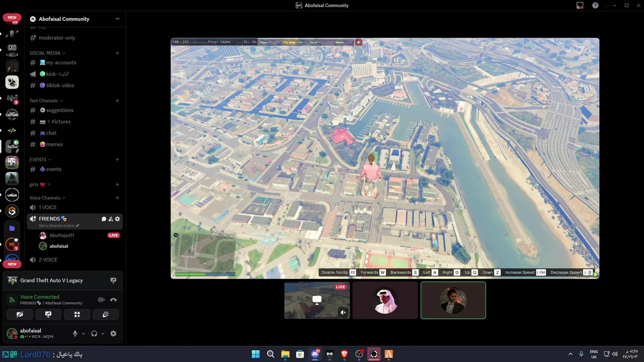Open the activities button in voice panel

click(77, 314)
